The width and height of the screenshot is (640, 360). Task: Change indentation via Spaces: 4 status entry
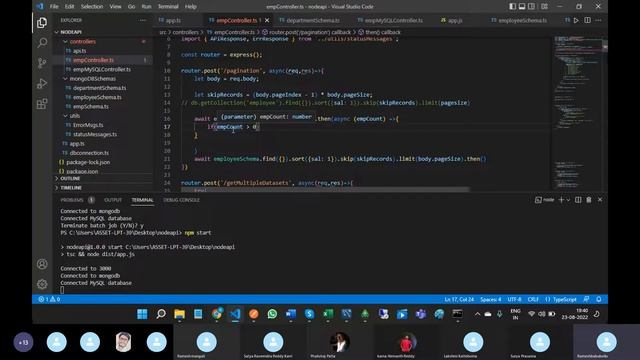[491, 300]
